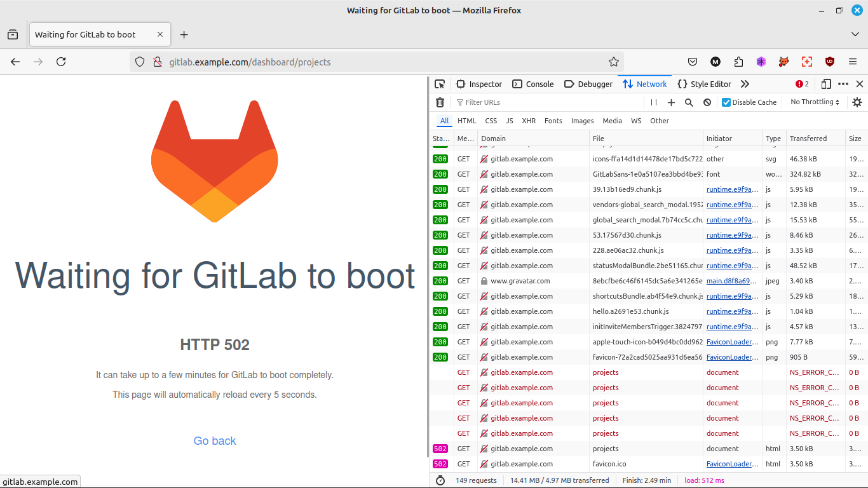The height and width of the screenshot is (488, 868).
Task: Close the developer tools panel
Action: 860,84
